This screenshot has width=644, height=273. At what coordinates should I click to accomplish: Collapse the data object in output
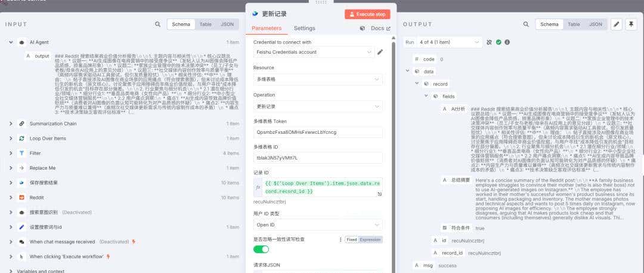407,71
